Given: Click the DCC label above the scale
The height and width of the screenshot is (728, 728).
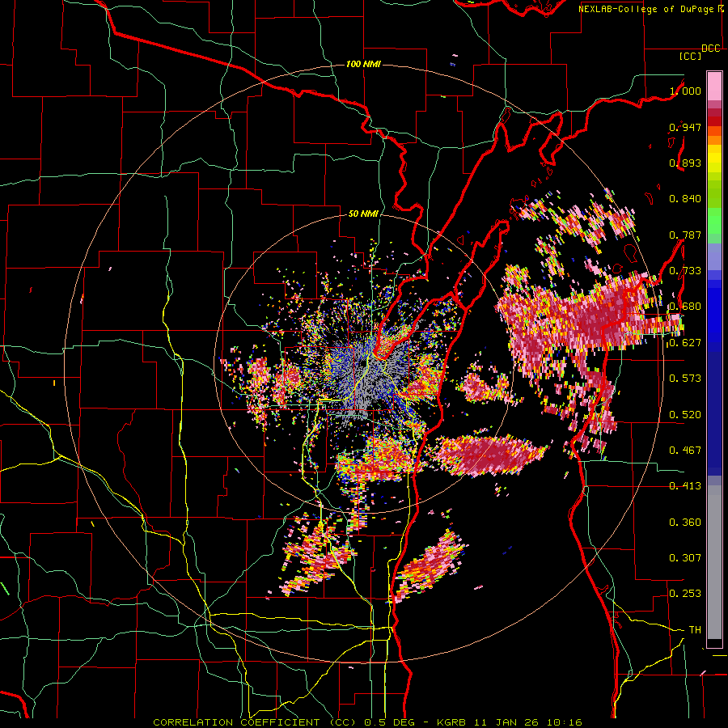Looking at the screenshot, I should point(711,49).
